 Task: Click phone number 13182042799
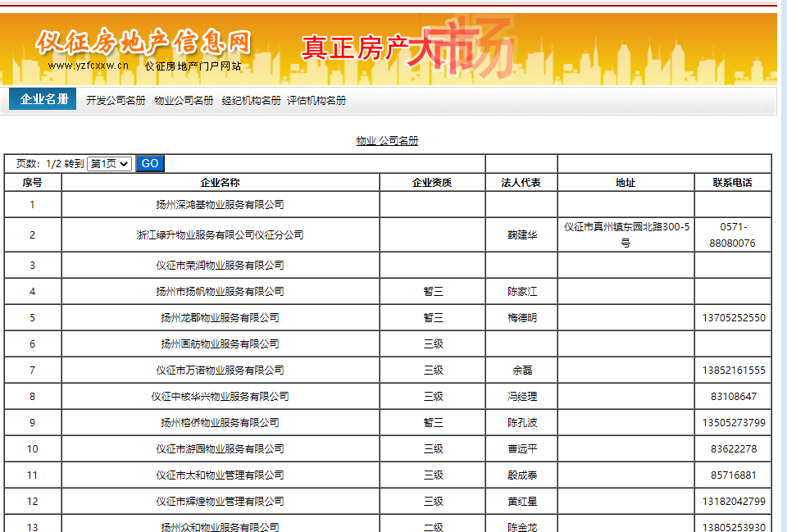point(734,502)
